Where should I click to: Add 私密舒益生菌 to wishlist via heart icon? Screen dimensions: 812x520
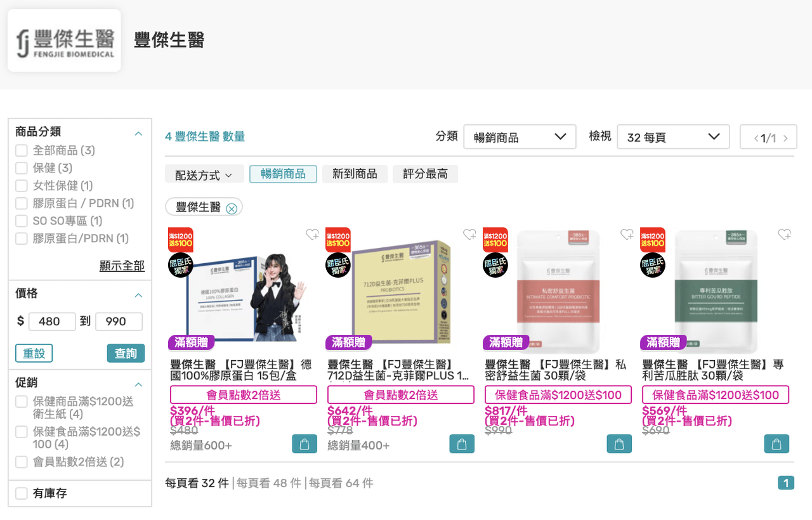pos(627,235)
